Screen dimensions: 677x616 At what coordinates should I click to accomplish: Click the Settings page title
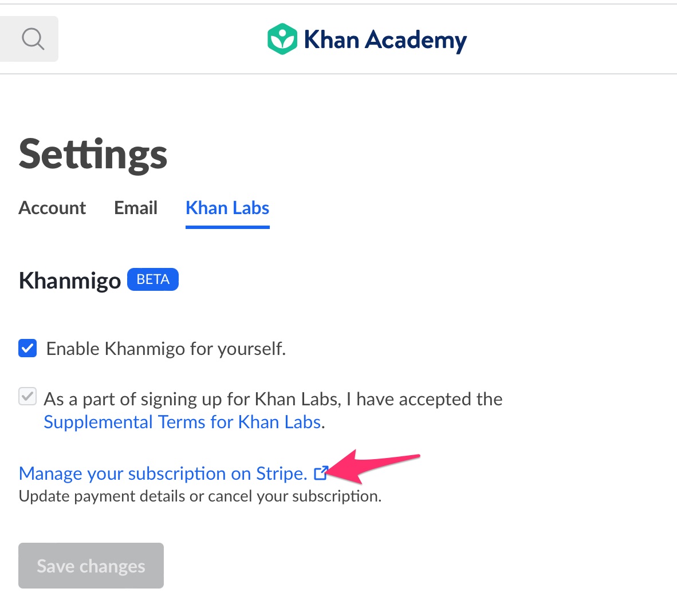pyautogui.click(x=93, y=153)
